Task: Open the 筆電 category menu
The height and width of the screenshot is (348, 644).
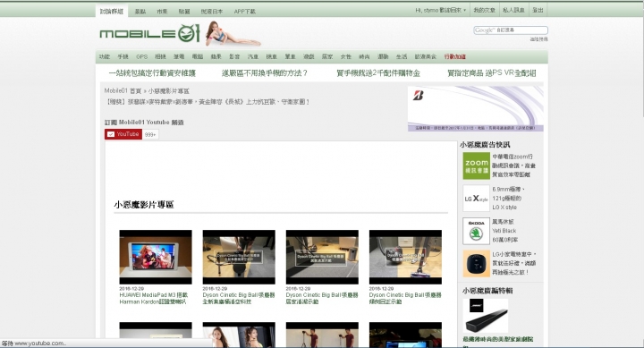Action: 179,56
